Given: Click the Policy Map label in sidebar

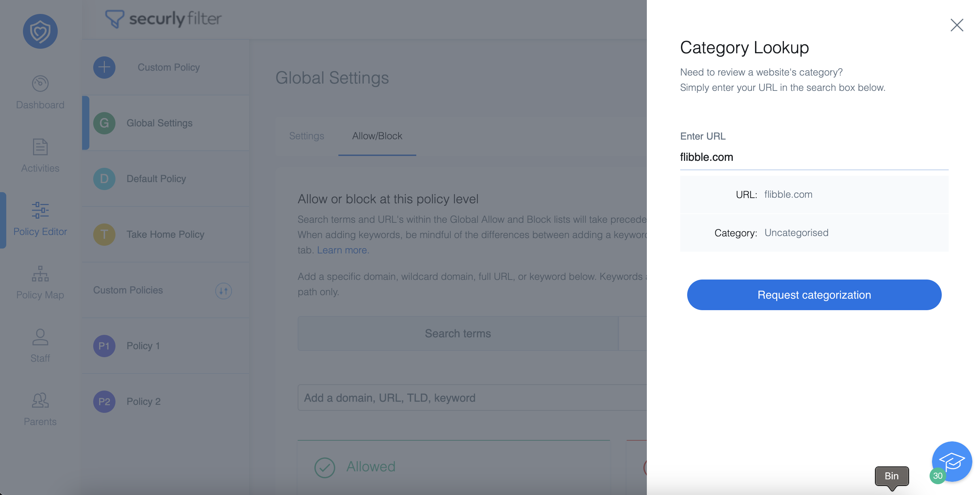Looking at the screenshot, I should pyautogui.click(x=40, y=295).
